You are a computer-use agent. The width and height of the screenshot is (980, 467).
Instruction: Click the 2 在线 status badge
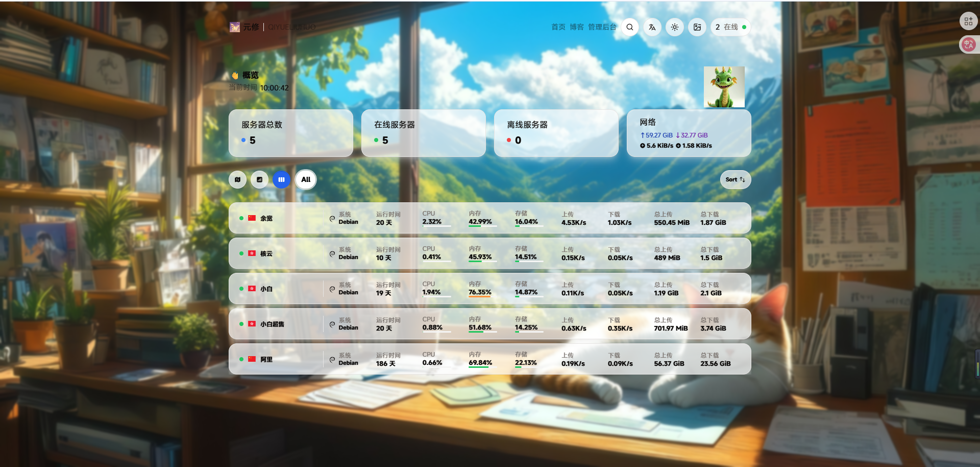(730, 27)
